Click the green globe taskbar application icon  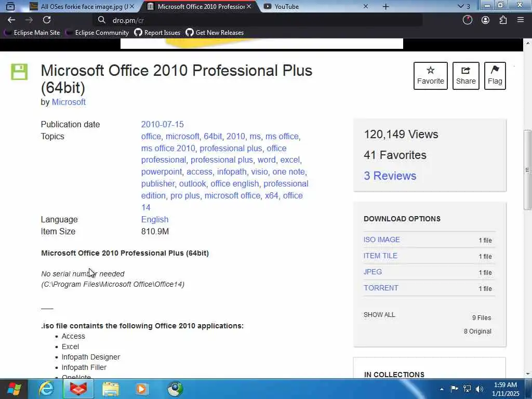(x=175, y=389)
